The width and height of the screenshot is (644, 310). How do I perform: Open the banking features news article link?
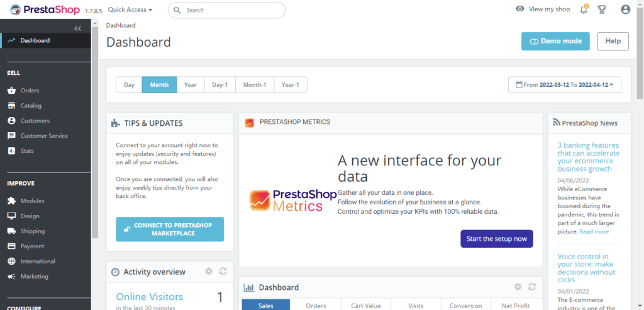(x=588, y=157)
